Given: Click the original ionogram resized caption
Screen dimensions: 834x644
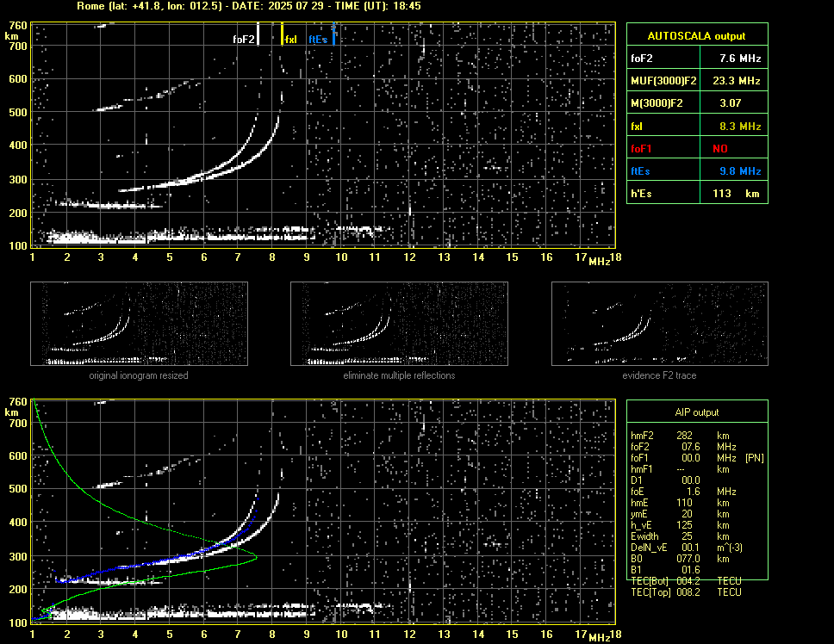Looking at the screenshot, I should pyautogui.click(x=139, y=375).
